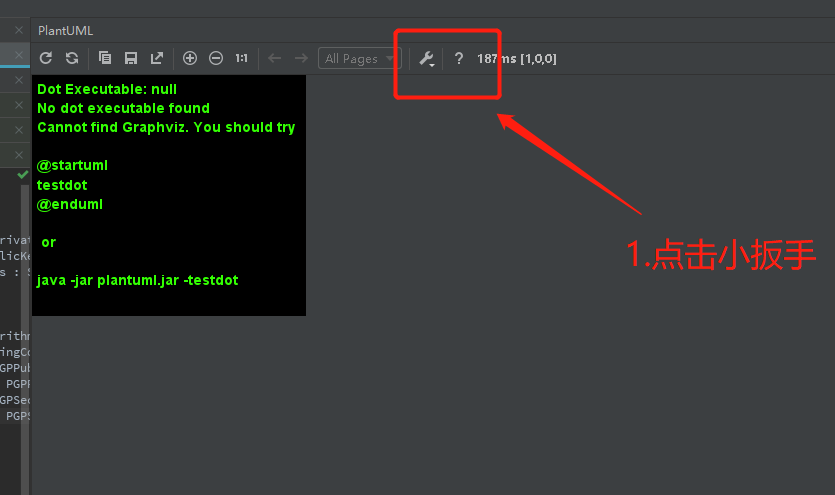This screenshot has height=495, width=835.
Task: Zoom out of the diagram
Action: tap(216, 58)
